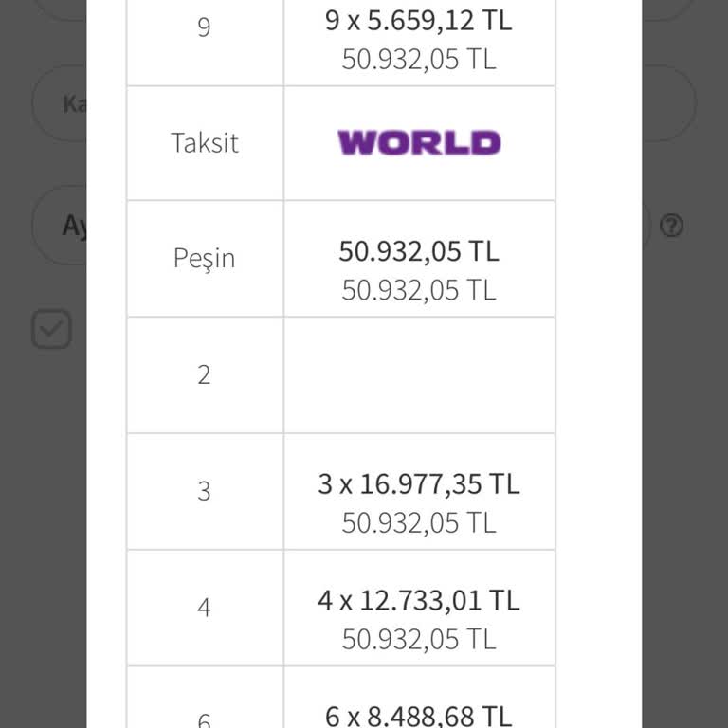The width and height of the screenshot is (728, 728).
Task: Toggle the checked checkbox behind the popup
Action: [x=51, y=330]
